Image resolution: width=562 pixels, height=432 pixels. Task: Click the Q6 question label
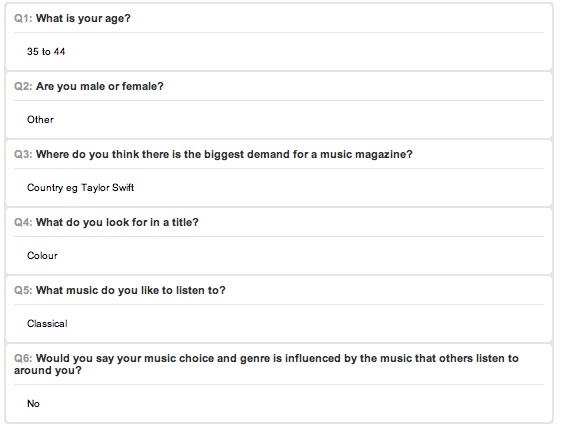point(23,359)
